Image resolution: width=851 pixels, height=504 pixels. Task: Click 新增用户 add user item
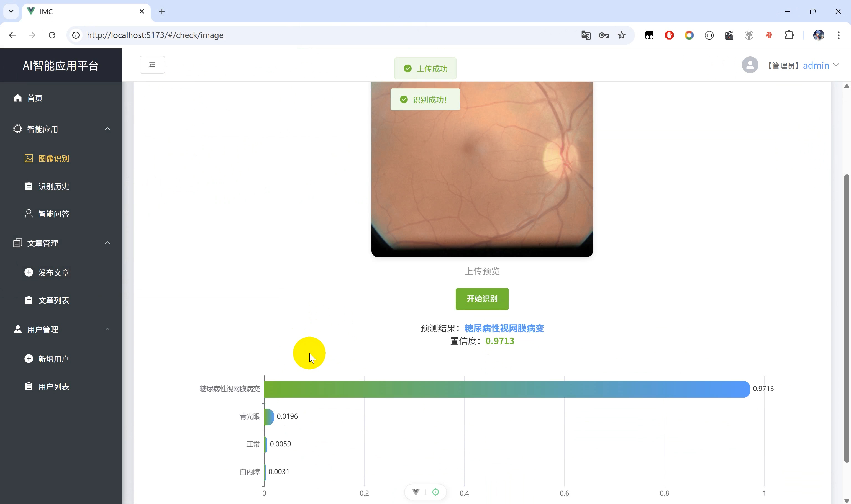point(53,359)
